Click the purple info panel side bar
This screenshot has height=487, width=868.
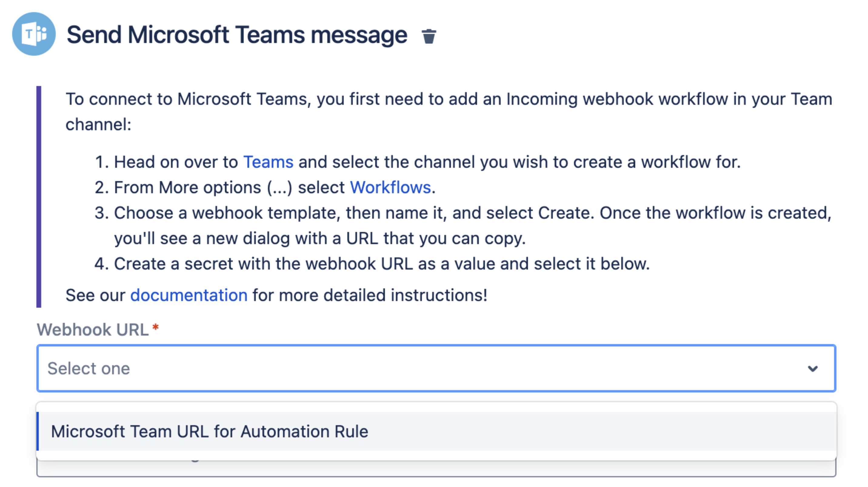39,197
